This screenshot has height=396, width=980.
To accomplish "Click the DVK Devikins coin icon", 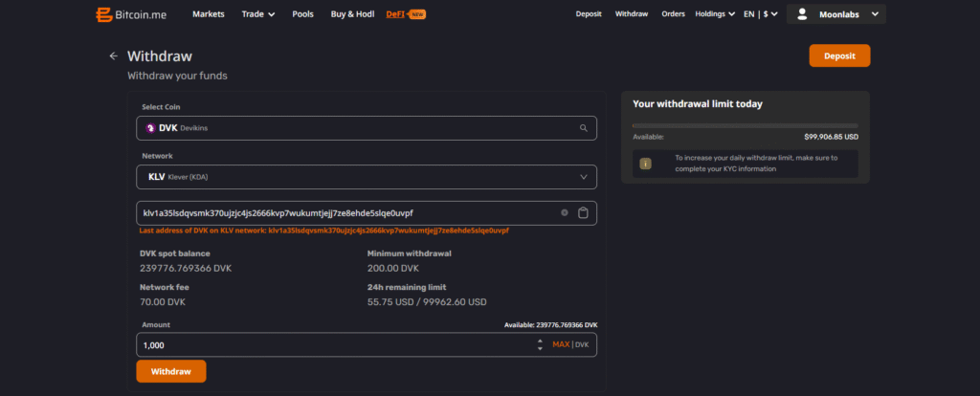I will tap(150, 127).
